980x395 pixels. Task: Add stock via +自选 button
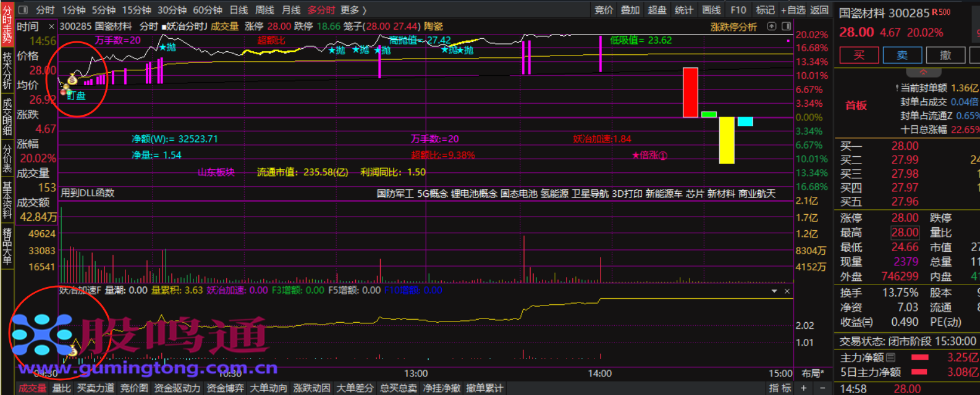[x=793, y=10]
